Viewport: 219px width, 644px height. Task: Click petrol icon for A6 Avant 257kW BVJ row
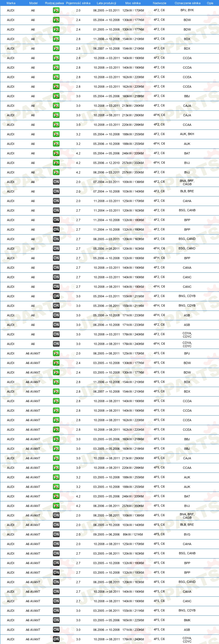pyautogui.click(x=56, y=506)
